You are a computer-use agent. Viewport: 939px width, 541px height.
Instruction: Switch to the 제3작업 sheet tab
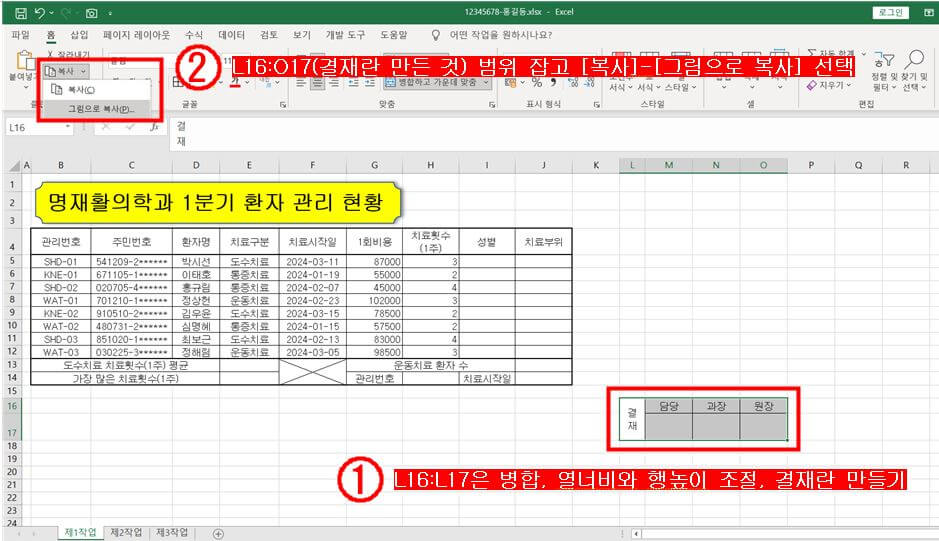coord(172,533)
